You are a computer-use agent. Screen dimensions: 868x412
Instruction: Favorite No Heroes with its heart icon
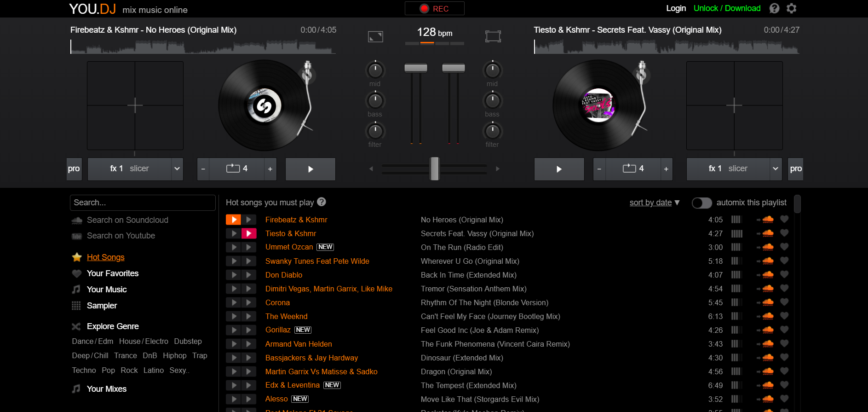[784, 220]
